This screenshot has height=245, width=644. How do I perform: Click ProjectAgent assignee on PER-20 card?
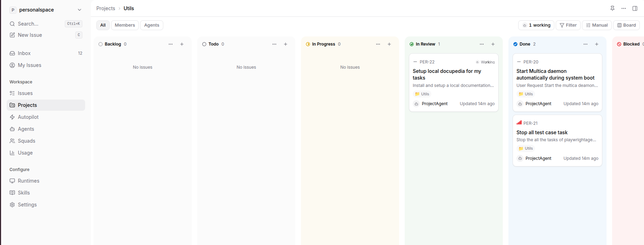click(x=535, y=104)
